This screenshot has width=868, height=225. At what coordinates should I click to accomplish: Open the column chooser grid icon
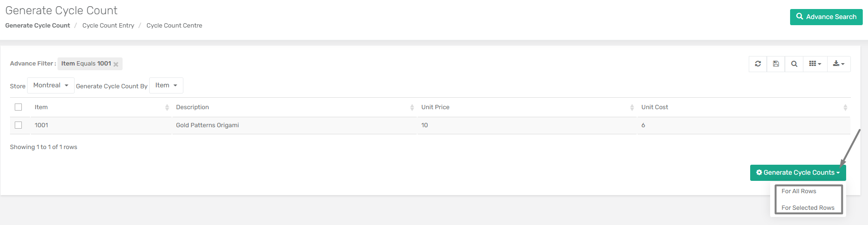[x=815, y=64]
